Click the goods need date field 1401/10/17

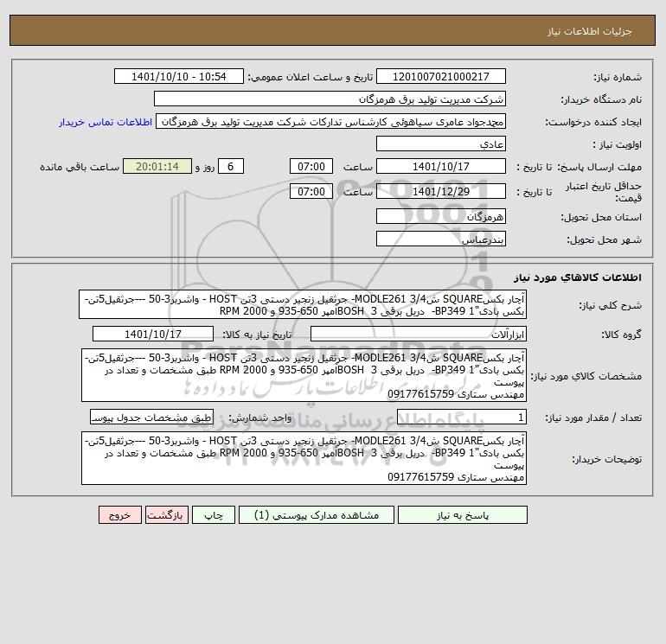pyautogui.click(x=153, y=334)
